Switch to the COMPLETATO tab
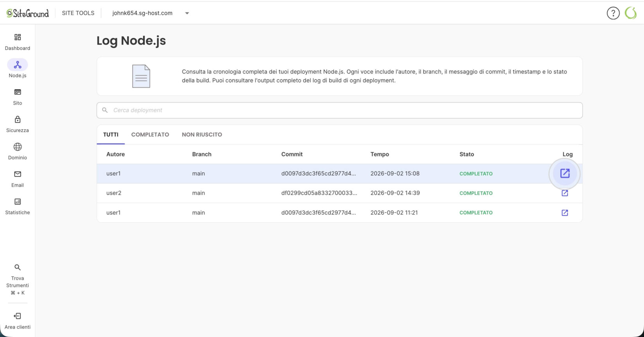 click(150, 134)
